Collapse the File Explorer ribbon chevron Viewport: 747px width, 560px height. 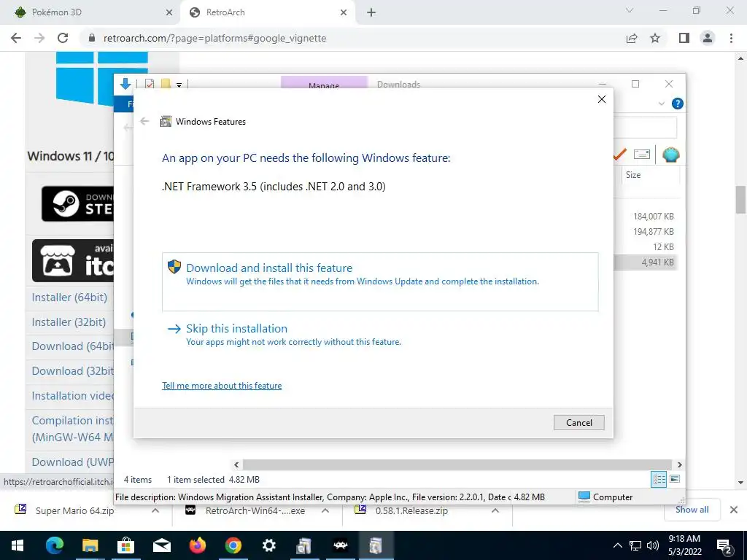[x=661, y=104]
